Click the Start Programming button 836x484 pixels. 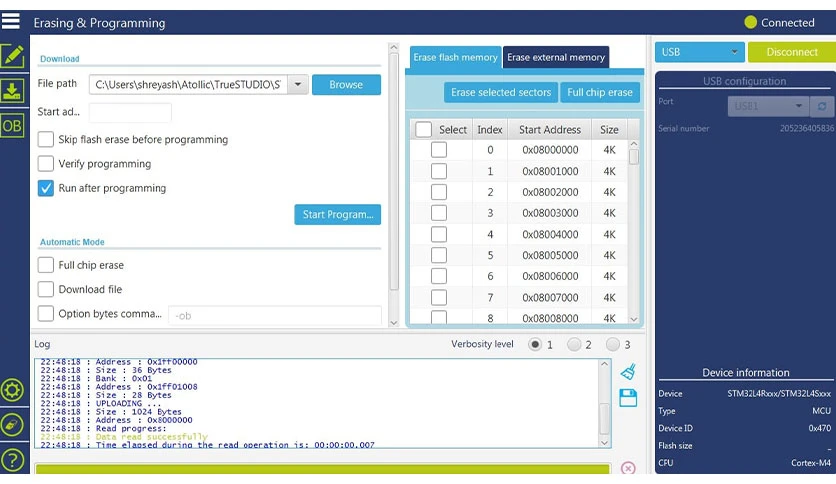pyautogui.click(x=337, y=214)
